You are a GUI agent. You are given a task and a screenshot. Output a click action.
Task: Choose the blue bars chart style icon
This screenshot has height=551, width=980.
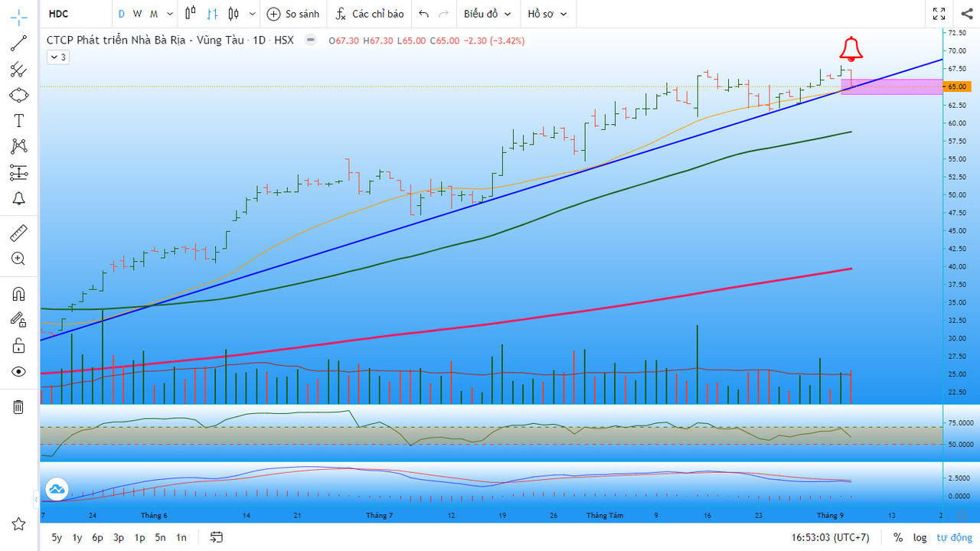[x=212, y=14]
